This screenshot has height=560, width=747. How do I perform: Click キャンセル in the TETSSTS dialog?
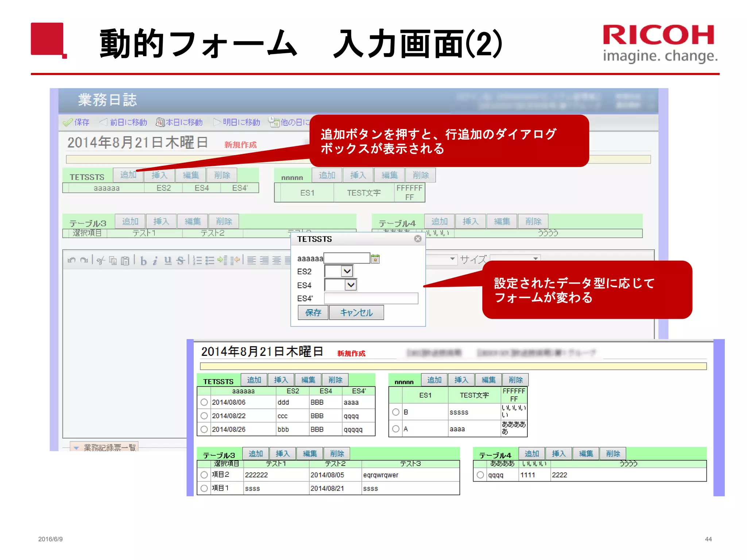356,312
